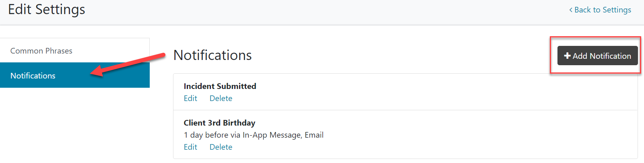Open the Common Phrases settings tab
Viewport: 644px width, 163px height.
[41, 51]
